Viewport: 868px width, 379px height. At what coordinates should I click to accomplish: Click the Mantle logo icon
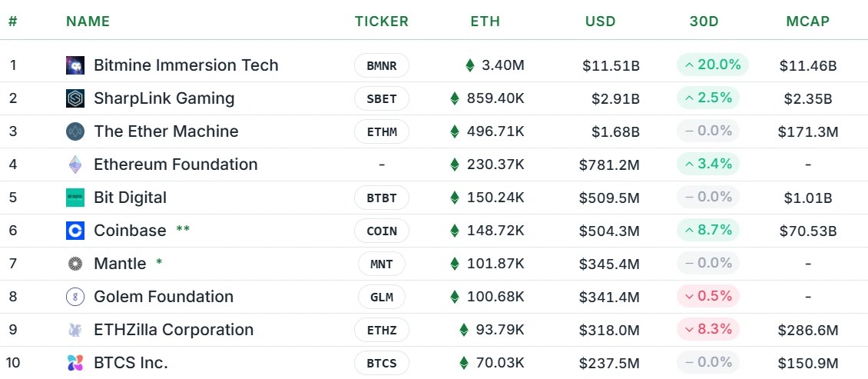point(75,264)
